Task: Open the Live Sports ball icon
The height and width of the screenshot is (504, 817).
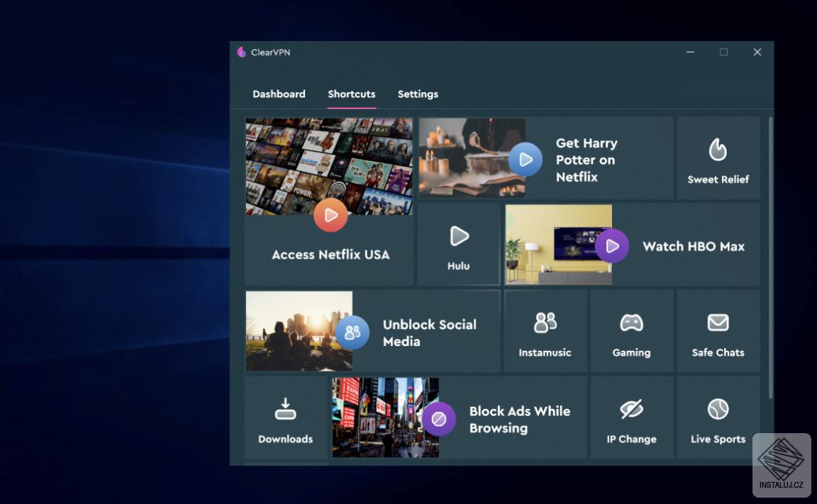Action: [718, 409]
